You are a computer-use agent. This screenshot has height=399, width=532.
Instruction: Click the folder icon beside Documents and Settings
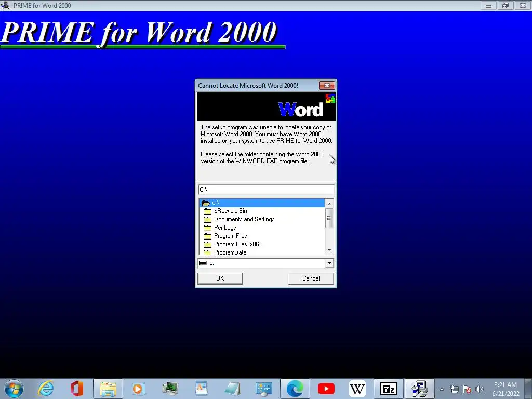point(207,220)
